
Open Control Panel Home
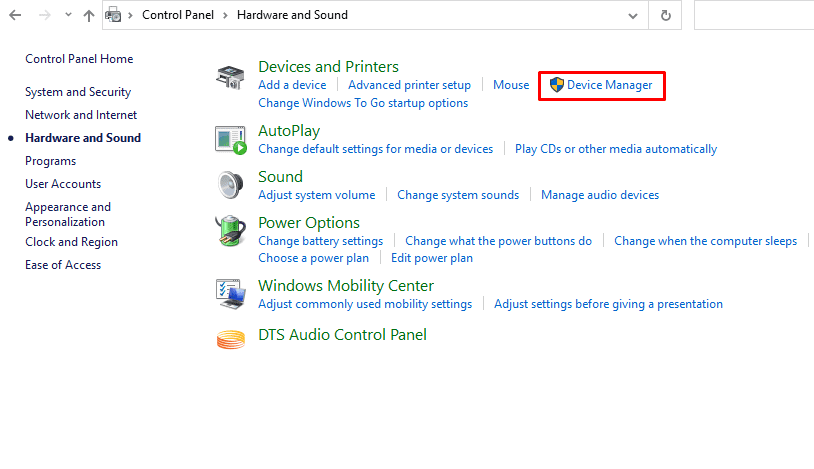click(79, 59)
